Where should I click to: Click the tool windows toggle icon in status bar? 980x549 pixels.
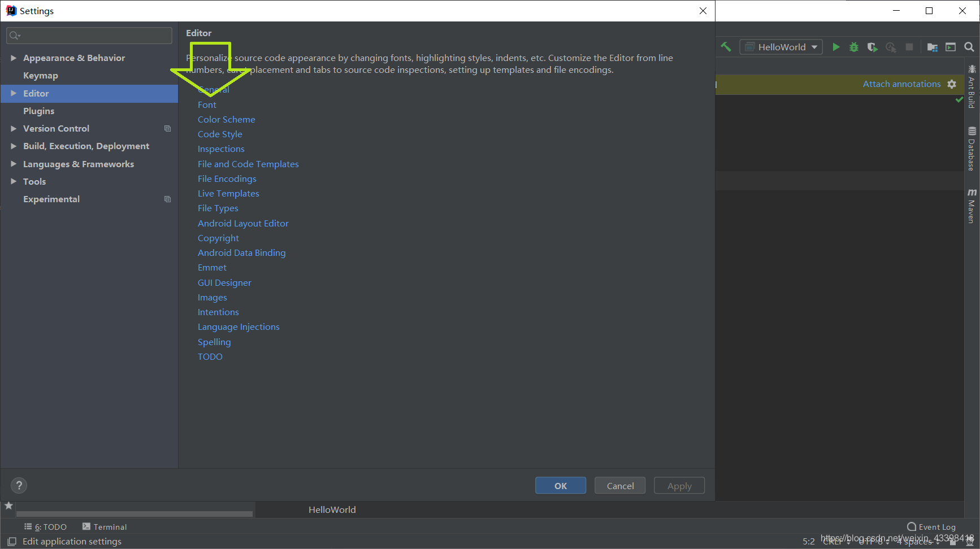coord(11,541)
